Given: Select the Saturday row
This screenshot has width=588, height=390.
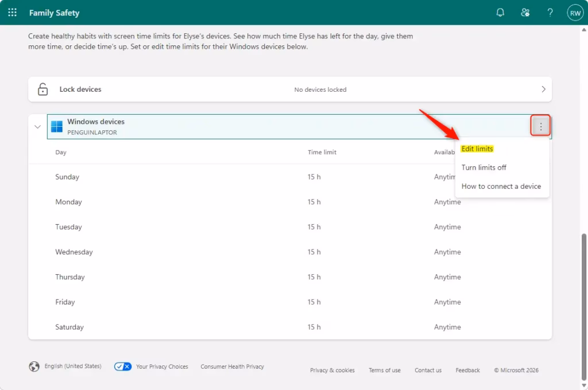Looking at the screenshot, I should pyautogui.click(x=290, y=327).
